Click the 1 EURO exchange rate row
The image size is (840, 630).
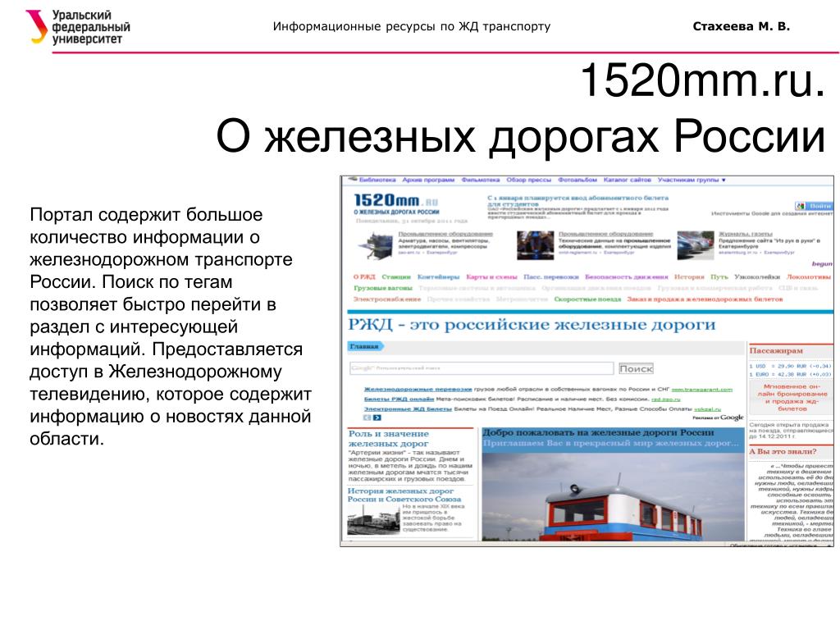[790, 374]
